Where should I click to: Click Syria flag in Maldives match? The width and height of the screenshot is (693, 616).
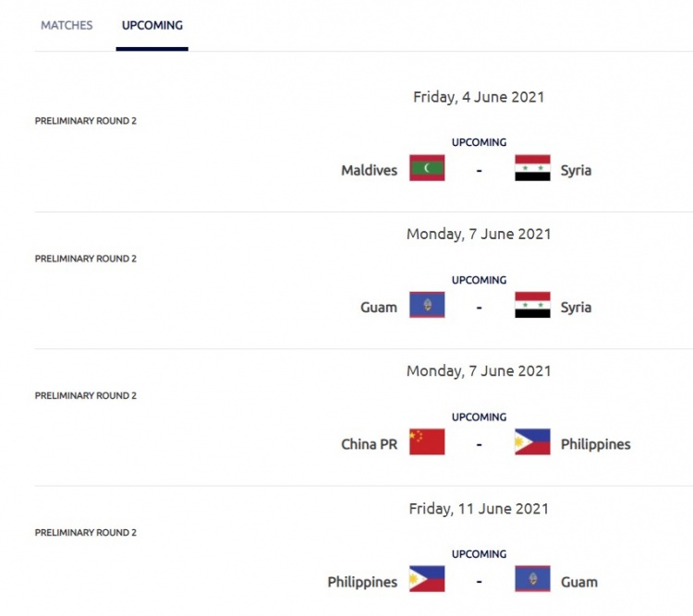click(532, 168)
